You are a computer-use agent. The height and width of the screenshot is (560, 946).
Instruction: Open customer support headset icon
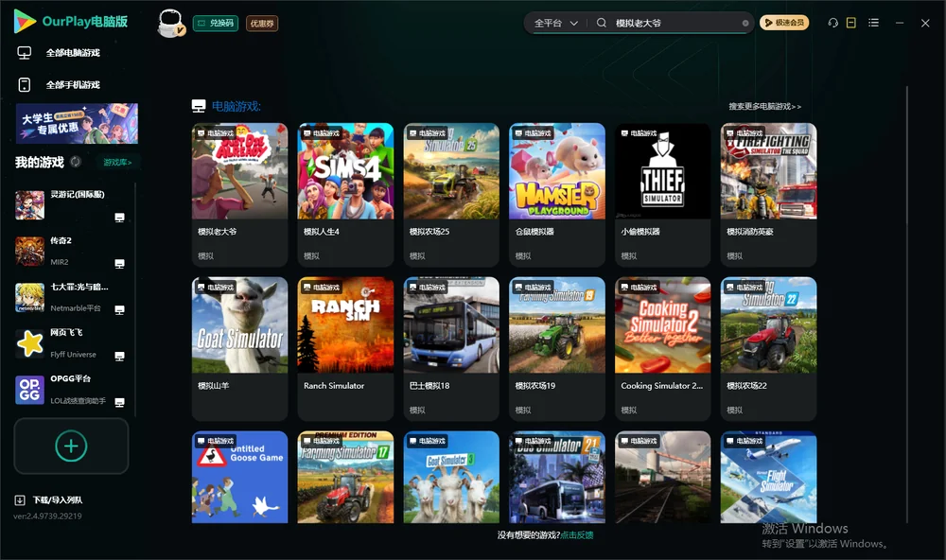[x=832, y=23]
